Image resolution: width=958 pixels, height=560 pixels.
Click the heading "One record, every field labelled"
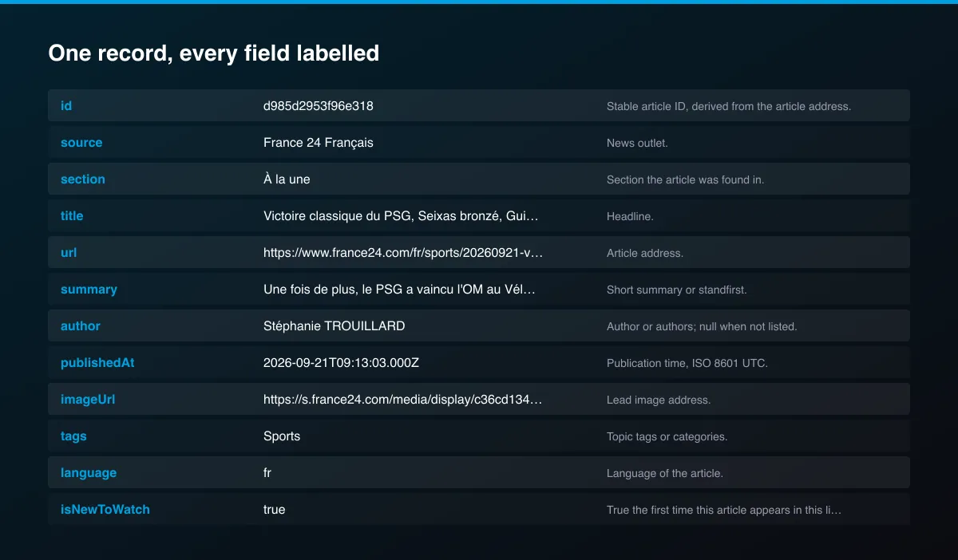pos(213,53)
